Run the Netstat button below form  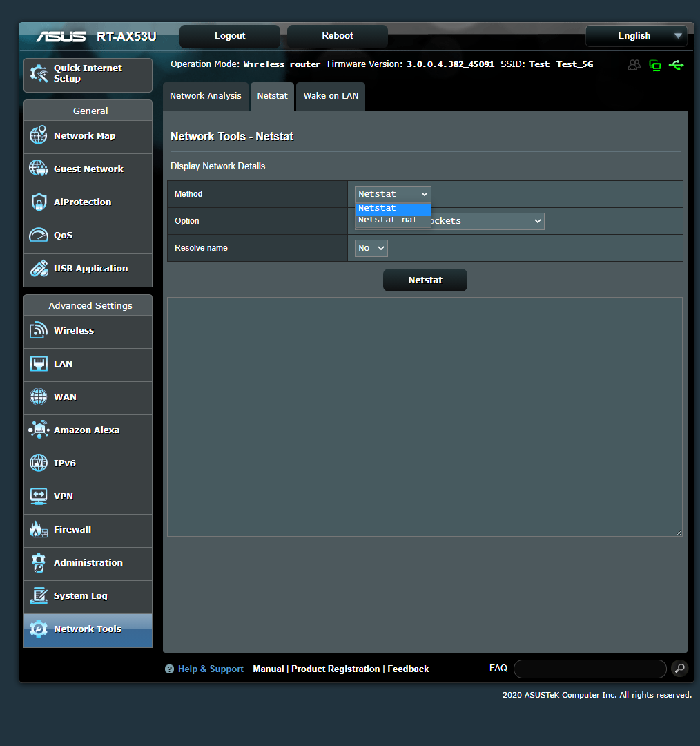[425, 280]
